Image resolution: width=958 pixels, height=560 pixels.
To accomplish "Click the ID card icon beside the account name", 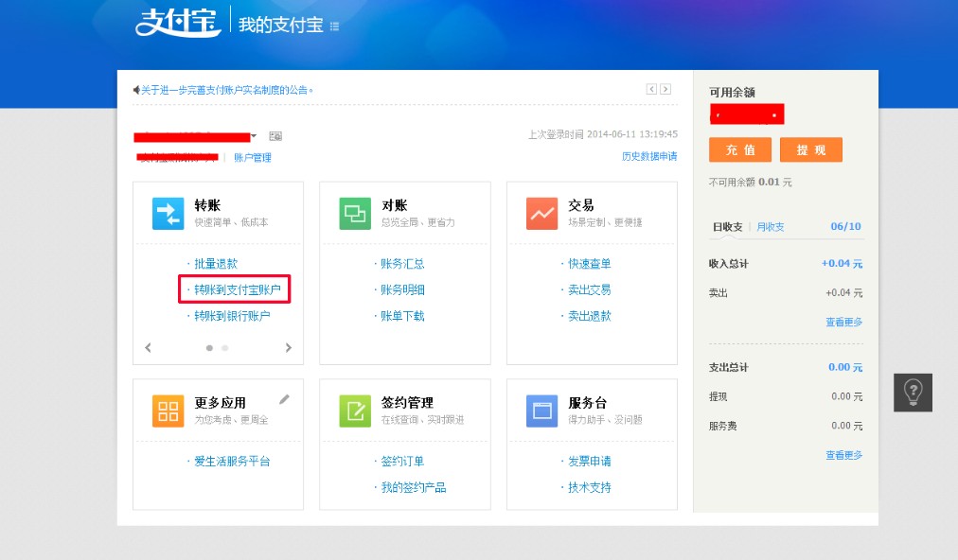I will pyautogui.click(x=275, y=136).
